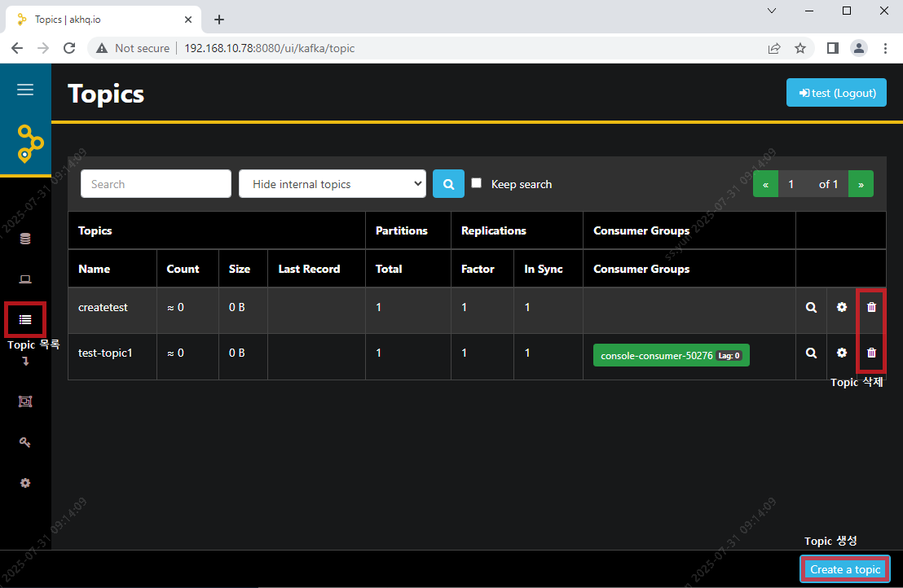
Task: Delete the test-topic1 topic via trash icon
Action: pos(871,353)
